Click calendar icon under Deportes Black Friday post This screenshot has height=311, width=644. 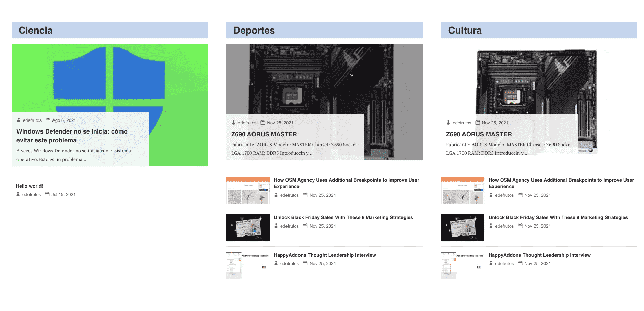point(305,226)
